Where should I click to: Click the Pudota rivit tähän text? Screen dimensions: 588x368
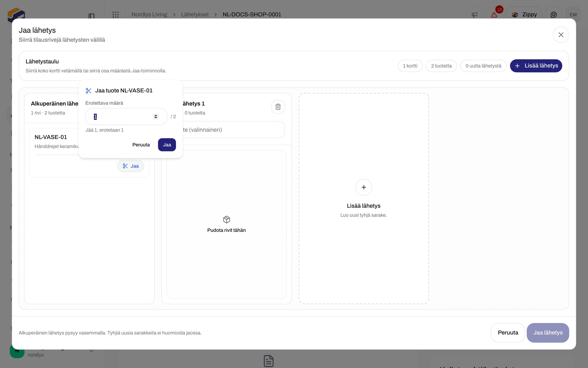pos(226,230)
